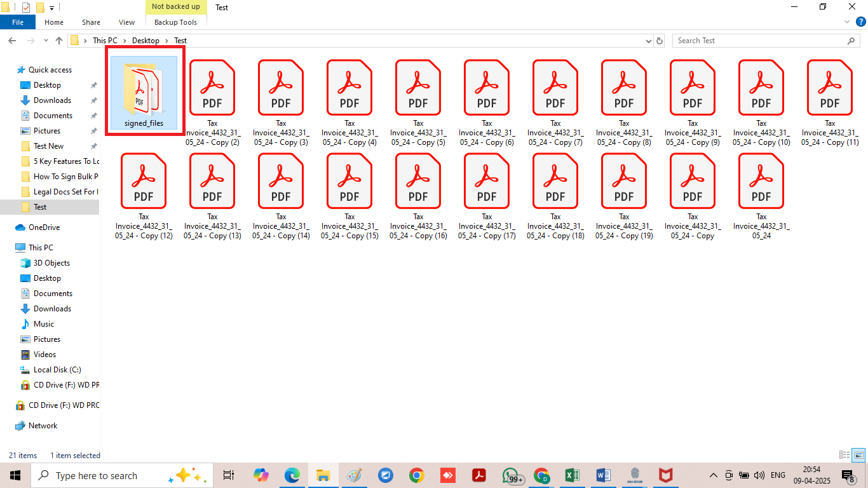
Task: Go back to previous folder
Action: tap(12, 41)
